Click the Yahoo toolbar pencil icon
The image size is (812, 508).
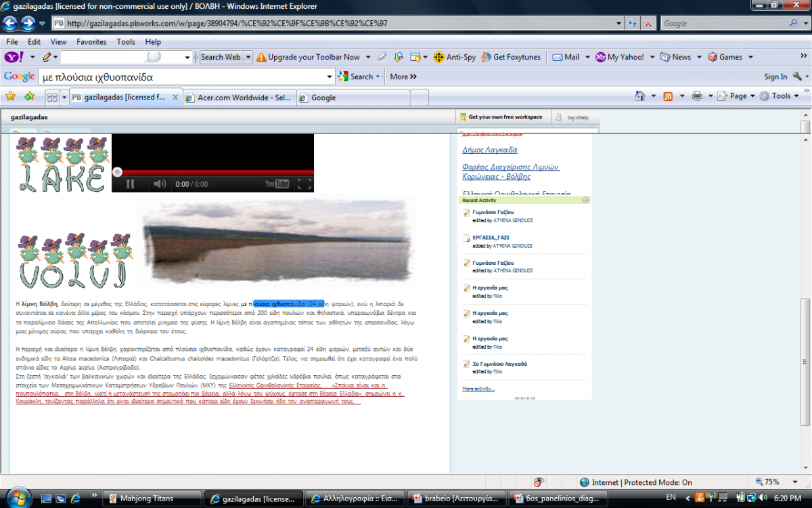tap(47, 57)
